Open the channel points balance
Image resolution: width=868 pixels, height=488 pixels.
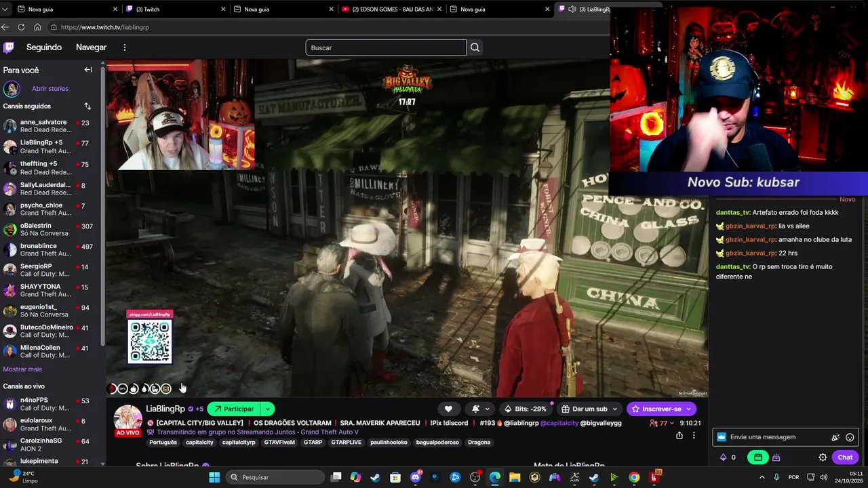[728, 457]
